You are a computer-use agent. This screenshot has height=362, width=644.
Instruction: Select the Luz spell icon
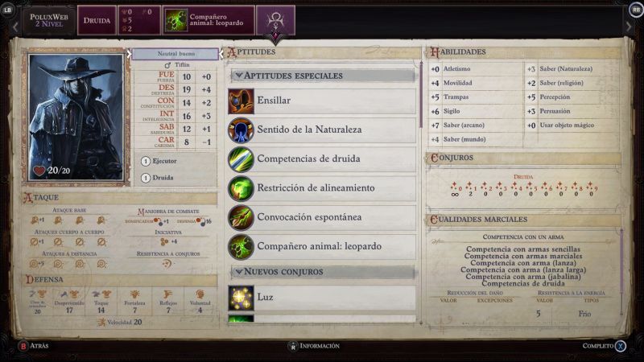tap(241, 298)
